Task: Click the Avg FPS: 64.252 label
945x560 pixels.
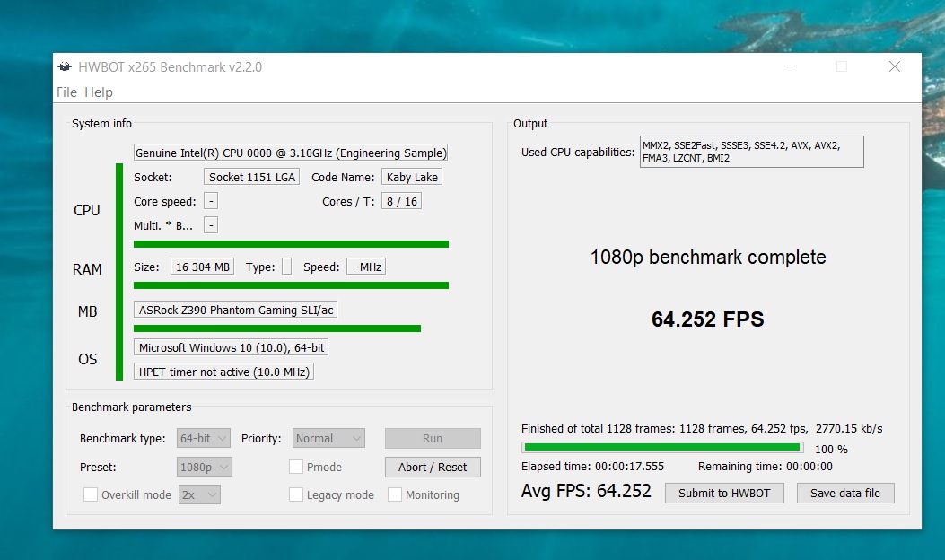Action: 586,491
